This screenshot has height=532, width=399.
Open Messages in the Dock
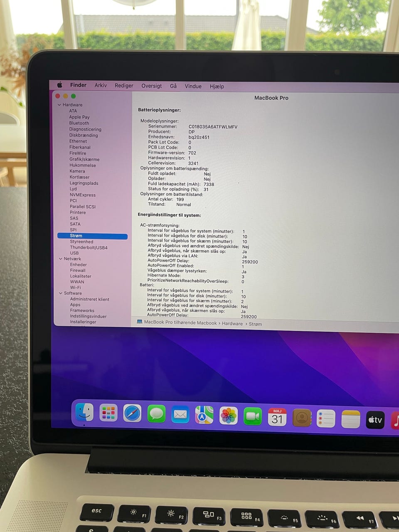[157, 414]
